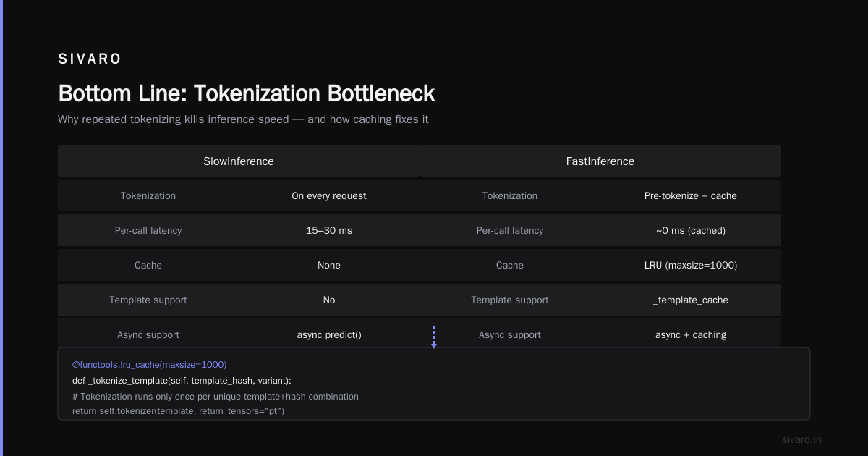The image size is (868, 456).
Task: Click the 'LRU (maxsize=1000)' cache cell
Action: (x=691, y=265)
